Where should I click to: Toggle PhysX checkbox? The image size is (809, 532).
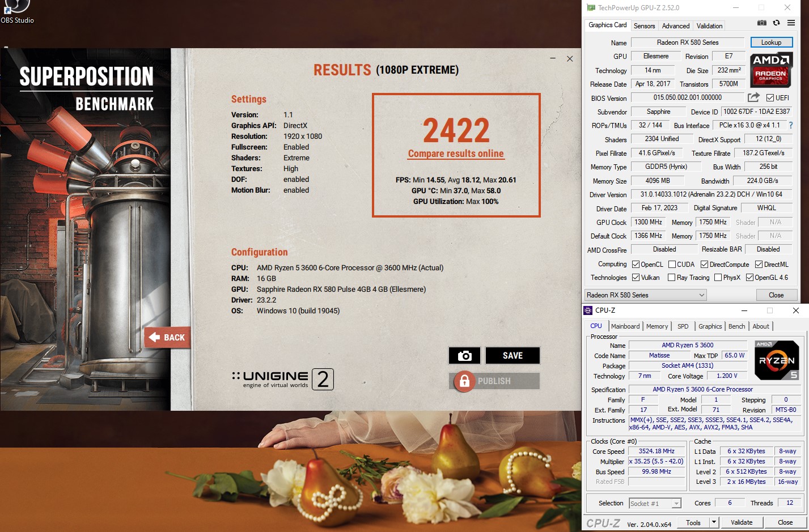point(718,278)
